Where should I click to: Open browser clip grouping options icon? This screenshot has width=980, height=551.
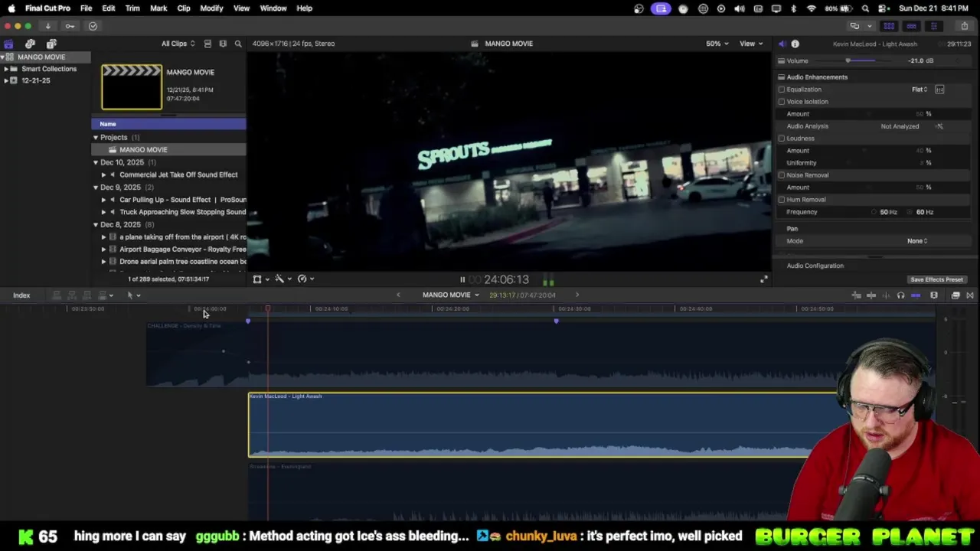click(x=223, y=44)
